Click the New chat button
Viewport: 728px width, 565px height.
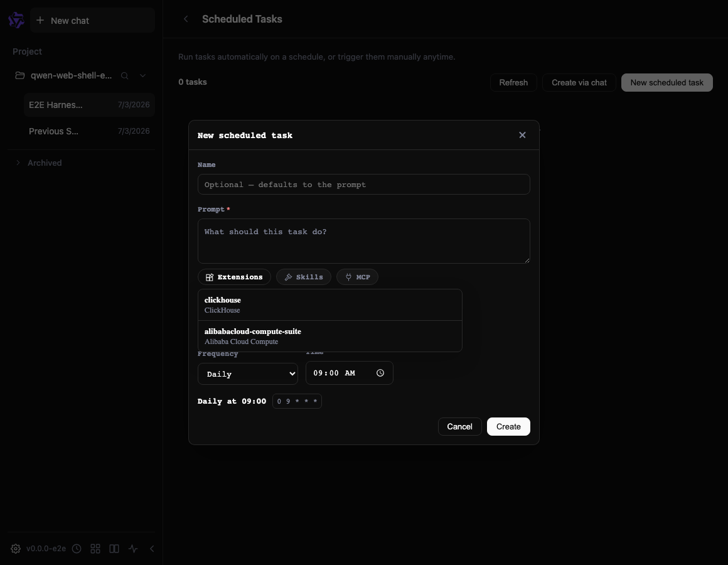coord(92,21)
